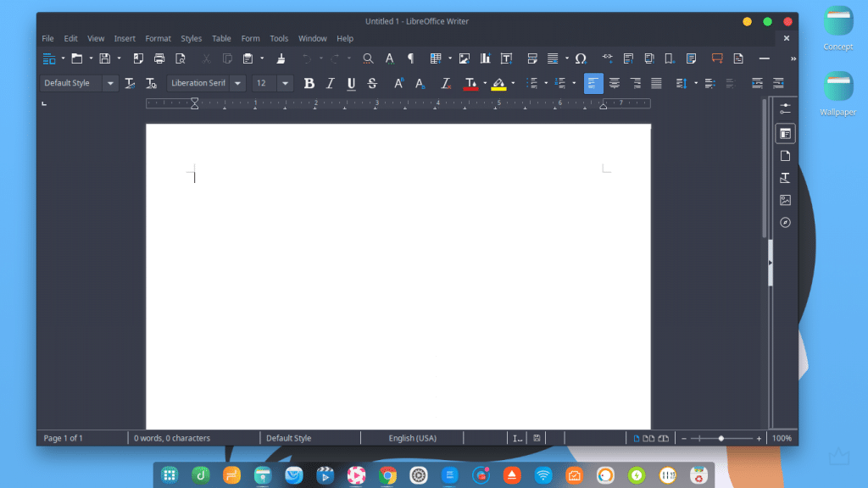Open the Navigator compass in the sidebar
868x488 pixels.
click(x=785, y=223)
